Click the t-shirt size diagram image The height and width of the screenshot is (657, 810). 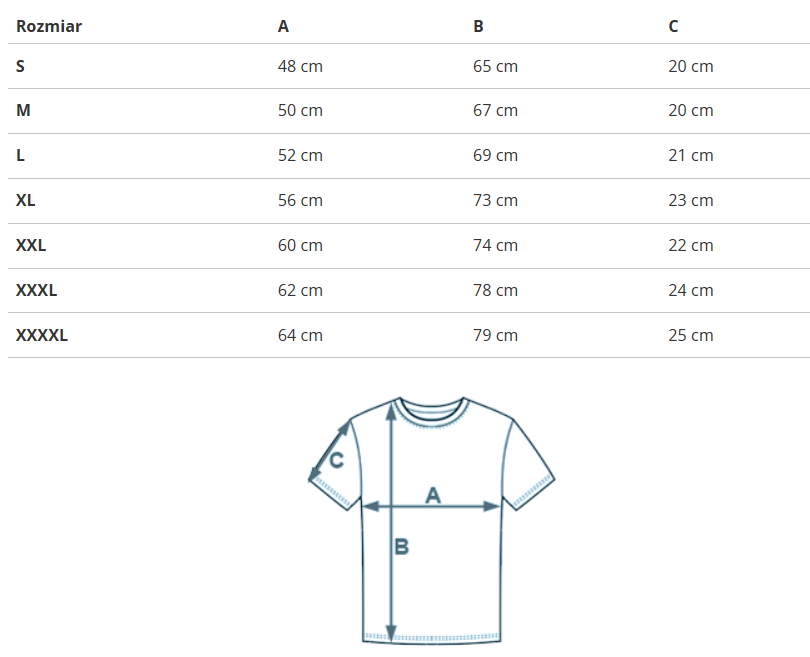pos(431,518)
